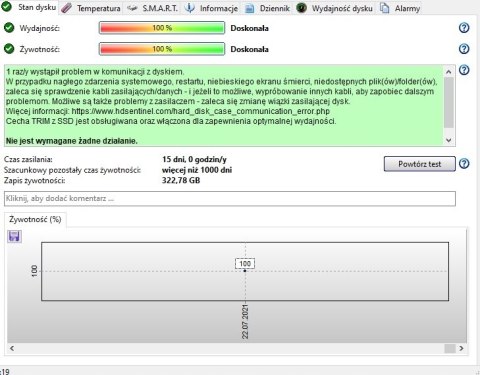Switch to the Informacje tab
Screen dimensions: 480x375
[212, 8]
